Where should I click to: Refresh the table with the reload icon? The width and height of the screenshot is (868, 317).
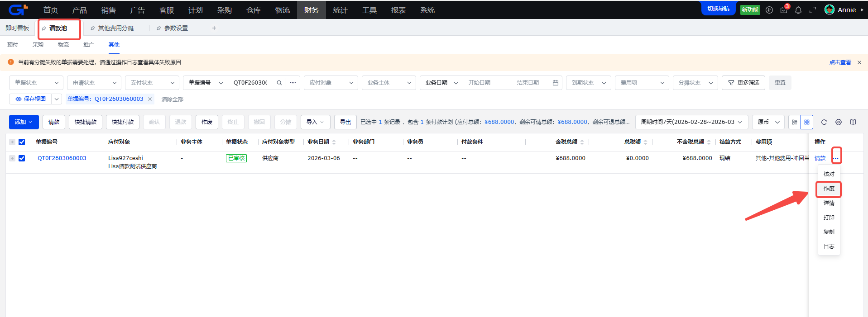point(824,122)
